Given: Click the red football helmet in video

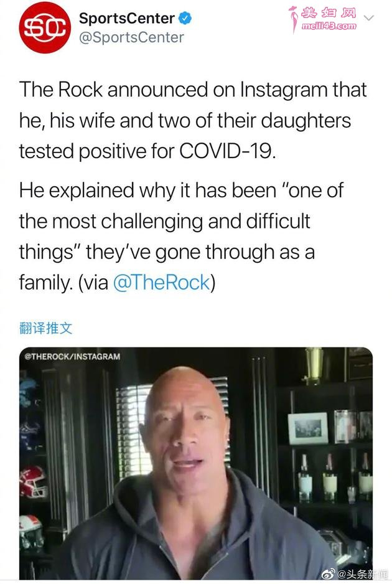Looking at the screenshot, I should click(x=33, y=482).
